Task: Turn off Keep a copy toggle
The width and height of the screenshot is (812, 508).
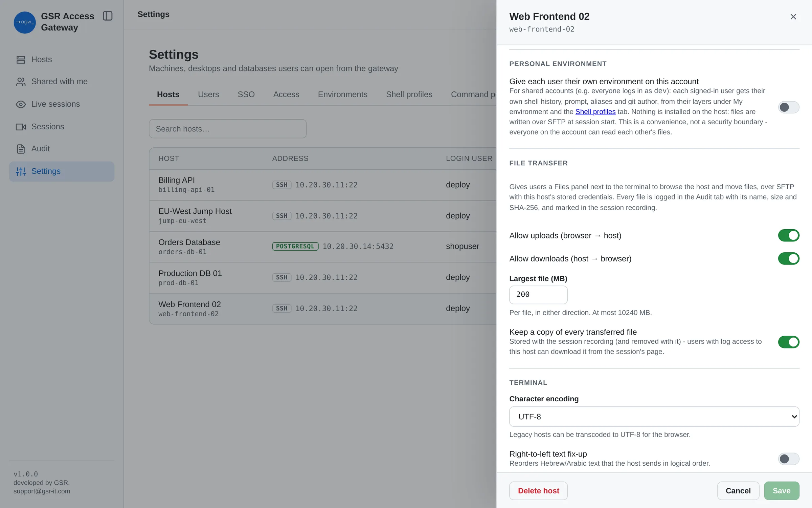Action: tap(789, 342)
